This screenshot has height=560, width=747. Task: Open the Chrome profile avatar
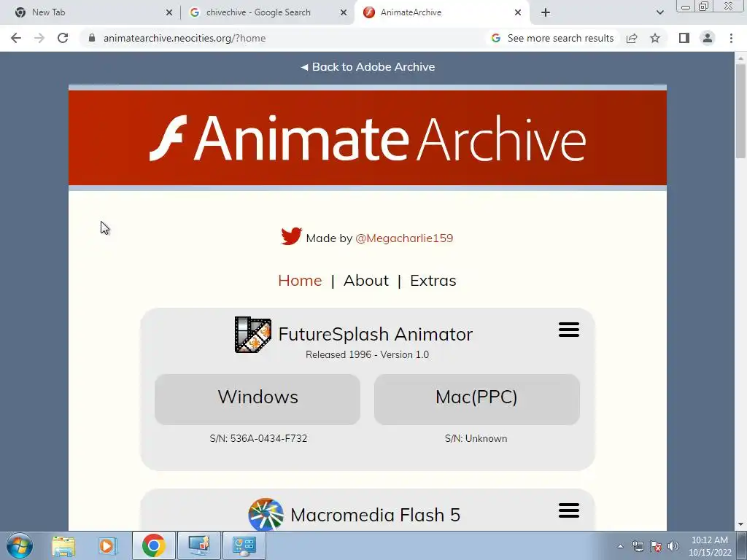[x=708, y=38]
